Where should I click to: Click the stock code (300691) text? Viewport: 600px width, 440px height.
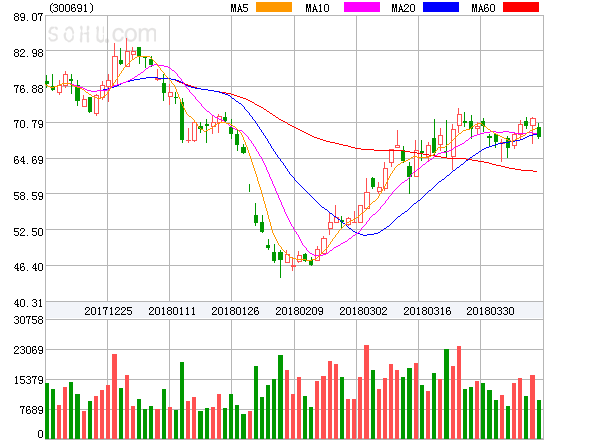(71, 8)
